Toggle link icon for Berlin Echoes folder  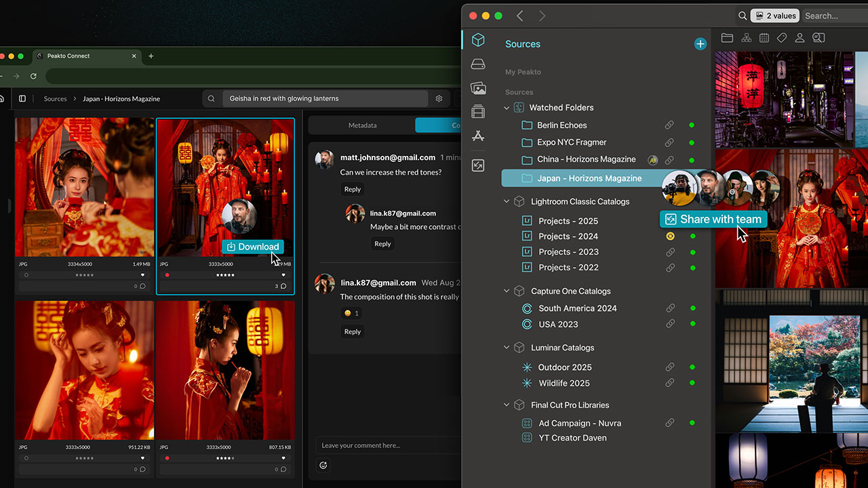[x=669, y=125]
